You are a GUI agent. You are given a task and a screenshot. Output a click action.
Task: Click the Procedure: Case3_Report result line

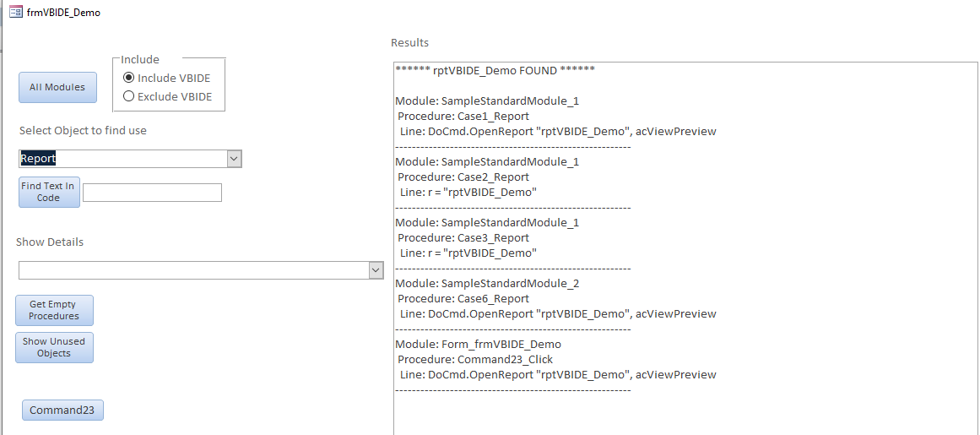[463, 238]
